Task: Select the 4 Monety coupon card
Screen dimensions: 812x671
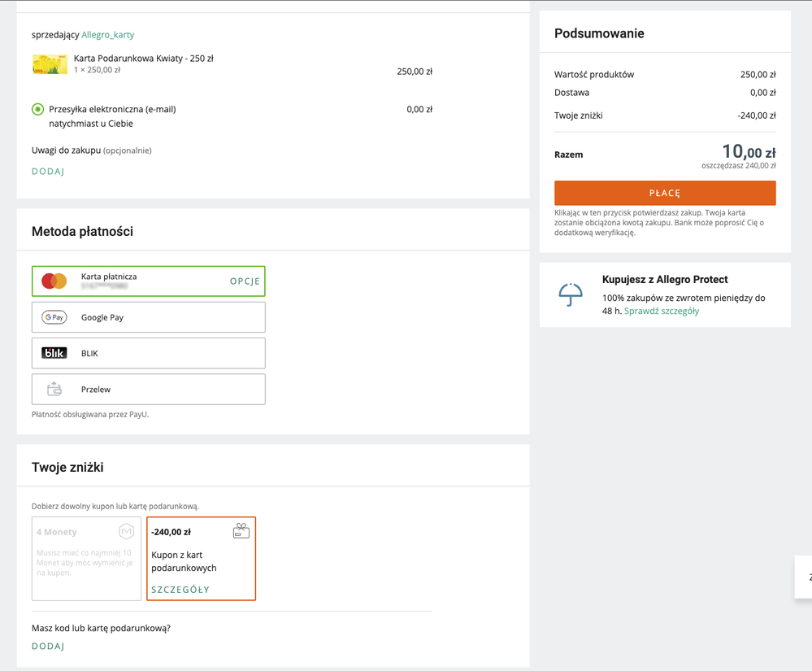Action: 86,559
